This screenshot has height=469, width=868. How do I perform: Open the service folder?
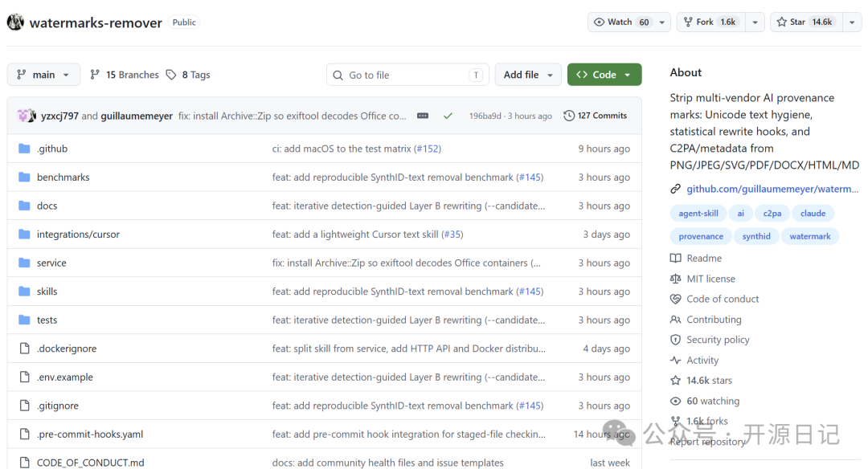pyautogui.click(x=51, y=263)
